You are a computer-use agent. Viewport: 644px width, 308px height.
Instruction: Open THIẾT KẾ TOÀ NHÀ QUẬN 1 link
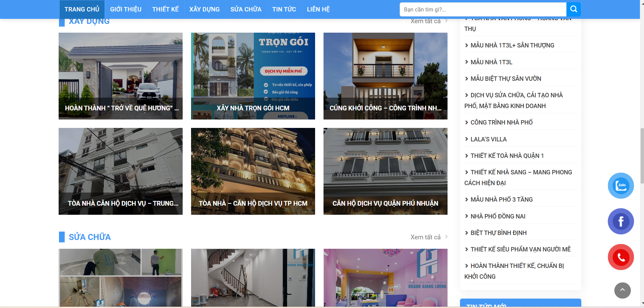[x=507, y=156]
